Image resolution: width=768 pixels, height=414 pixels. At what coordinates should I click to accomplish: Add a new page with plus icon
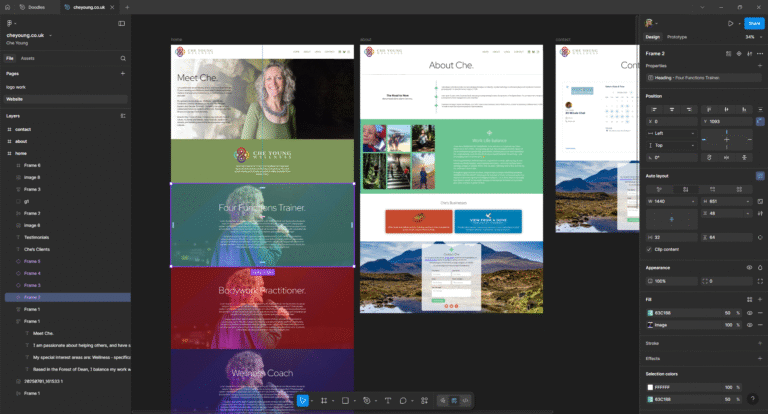(122, 73)
